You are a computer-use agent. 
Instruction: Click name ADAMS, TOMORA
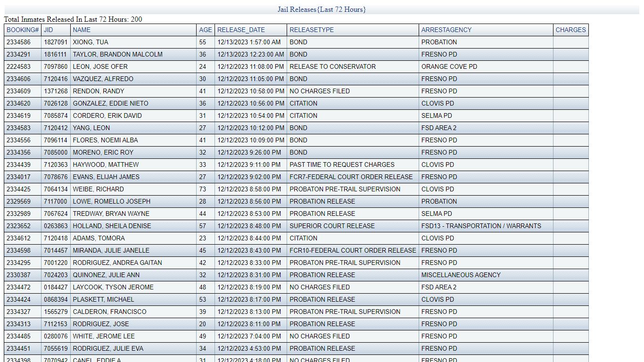tap(99, 238)
